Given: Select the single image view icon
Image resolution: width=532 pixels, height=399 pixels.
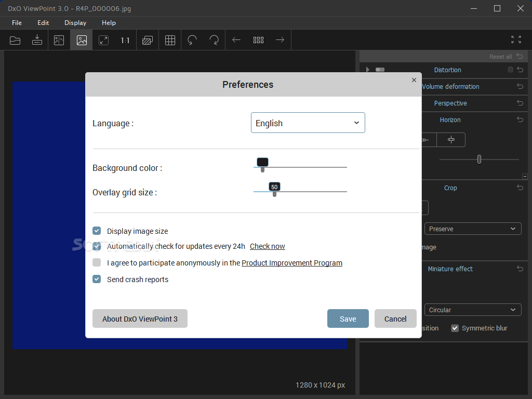Looking at the screenshot, I should tap(82, 41).
